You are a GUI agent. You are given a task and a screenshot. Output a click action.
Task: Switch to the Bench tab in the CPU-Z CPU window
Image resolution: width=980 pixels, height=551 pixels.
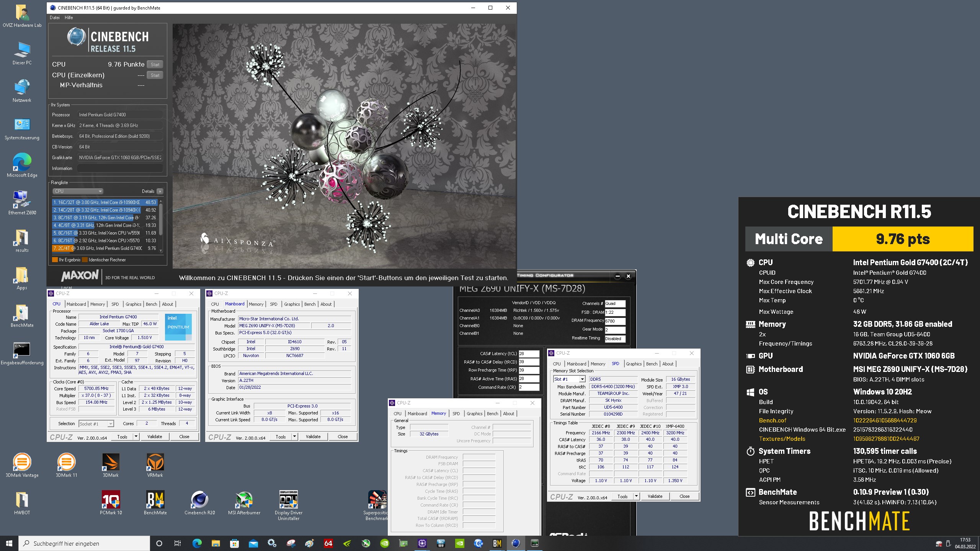tap(152, 304)
